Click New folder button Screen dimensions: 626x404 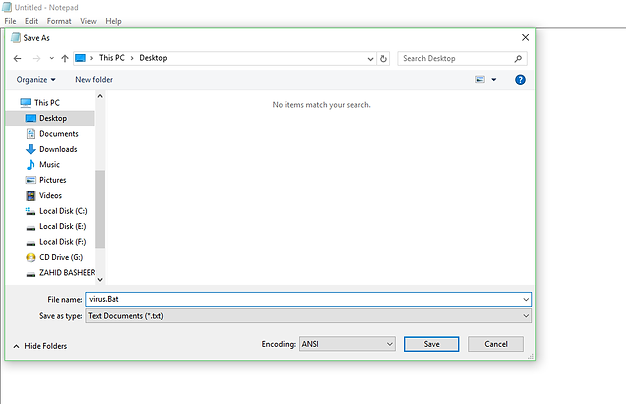pos(94,80)
